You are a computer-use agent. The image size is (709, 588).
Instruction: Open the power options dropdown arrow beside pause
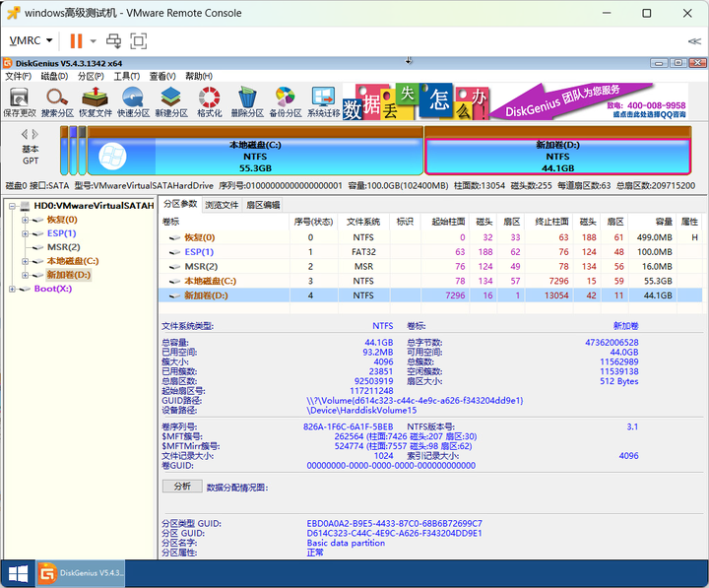click(94, 40)
